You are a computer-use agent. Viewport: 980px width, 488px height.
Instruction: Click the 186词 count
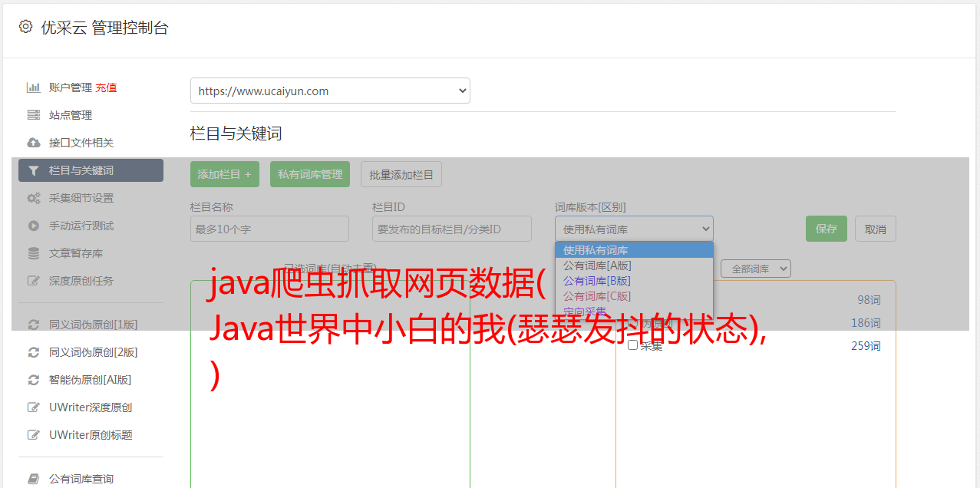(x=866, y=323)
